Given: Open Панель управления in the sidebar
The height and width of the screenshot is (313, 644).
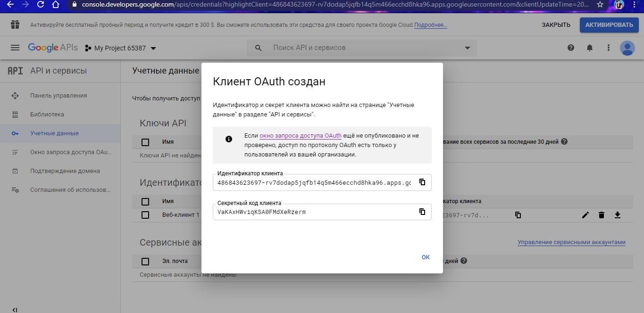Looking at the screenshot, I should (59, 95).
